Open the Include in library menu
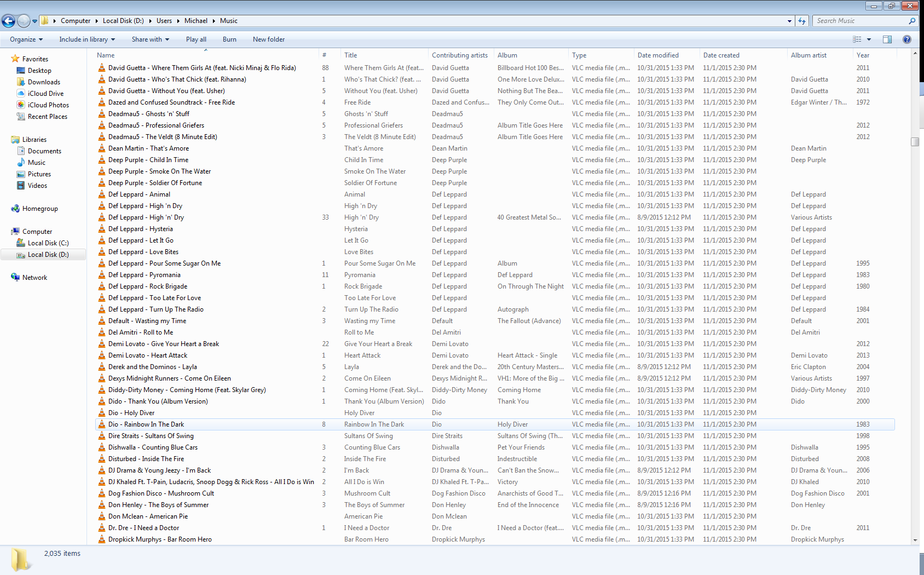Viewport: 924px width, 575px height. pos(87,39)
